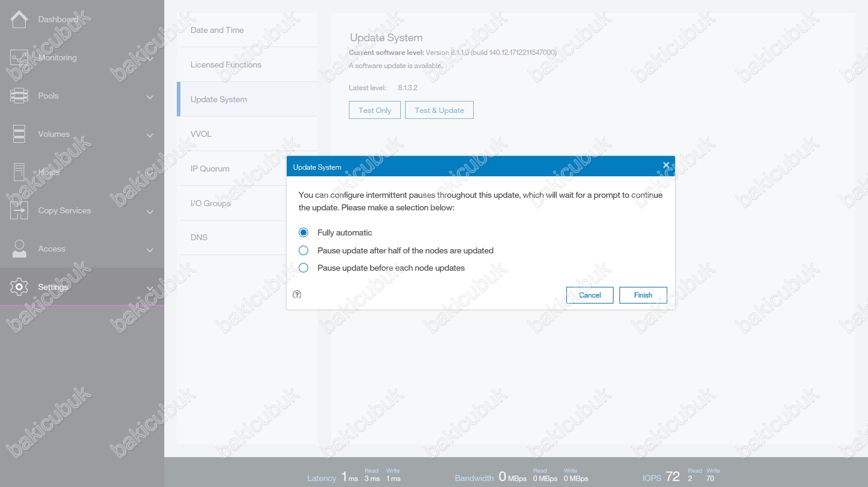Close the Update System dialog with X
The image size is (868, 487).
click(x=666, y=166)
